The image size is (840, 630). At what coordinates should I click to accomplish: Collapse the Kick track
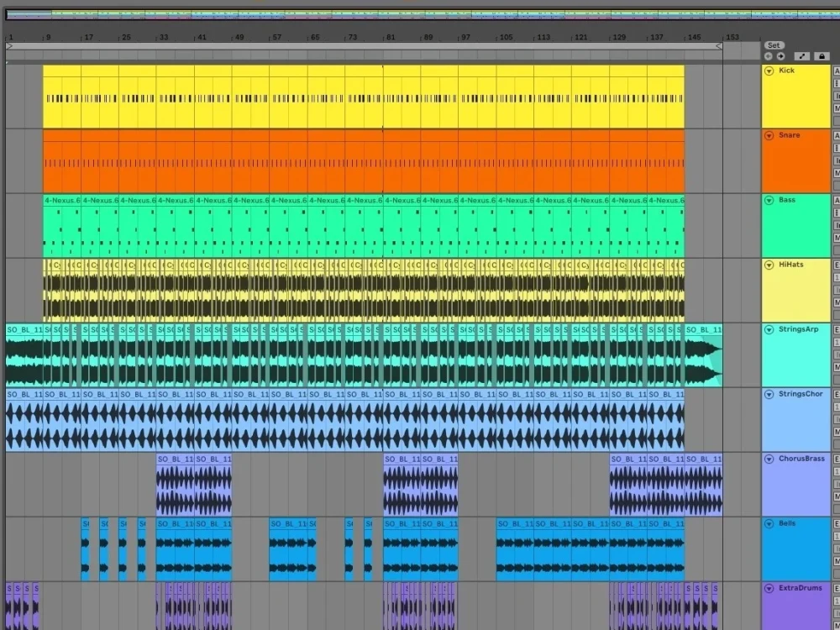[769, 71]
